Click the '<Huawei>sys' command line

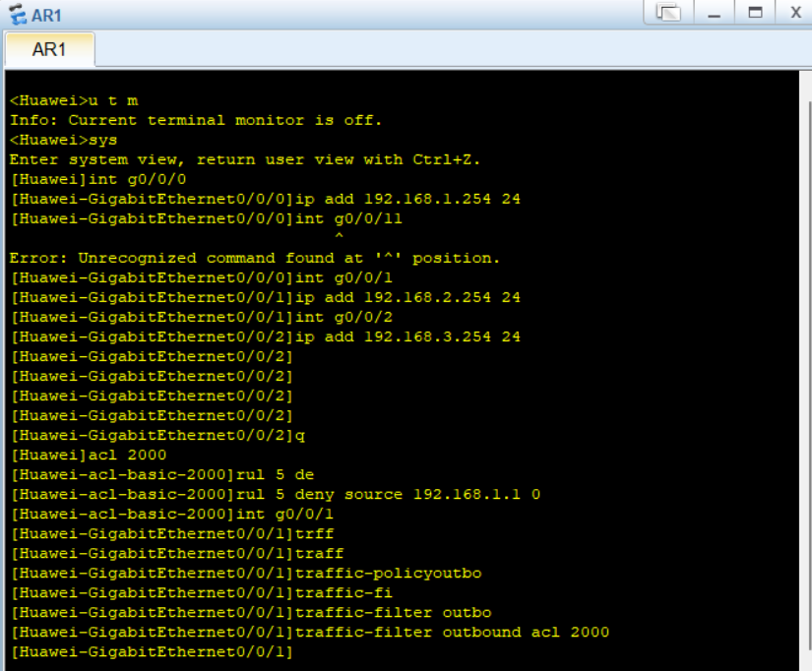pos(64,141)
